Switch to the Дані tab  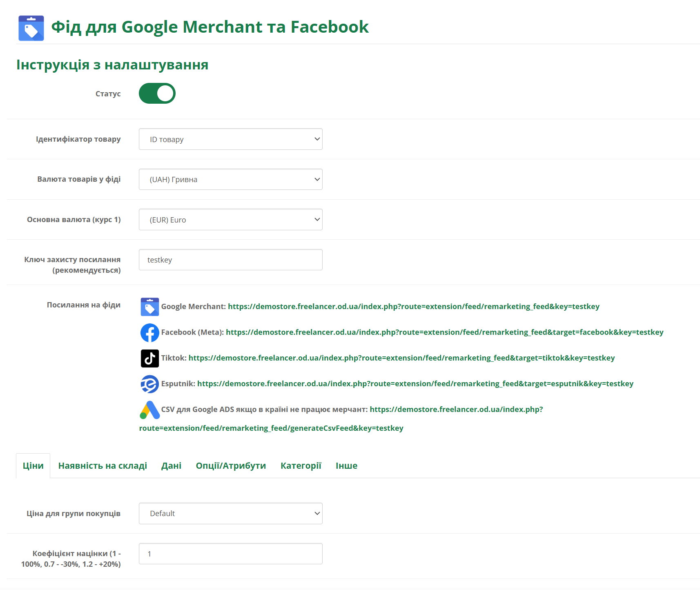(x=171, y=465)
